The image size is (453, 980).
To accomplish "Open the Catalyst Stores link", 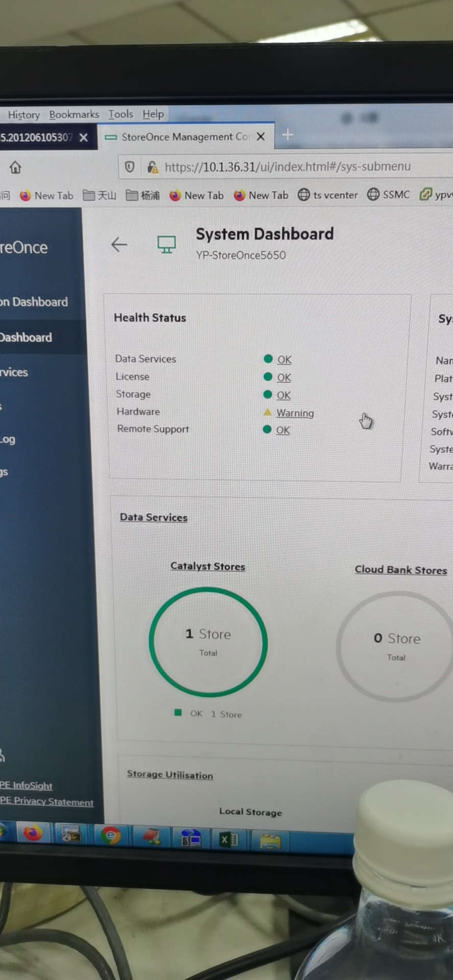I will coord(208,566).
